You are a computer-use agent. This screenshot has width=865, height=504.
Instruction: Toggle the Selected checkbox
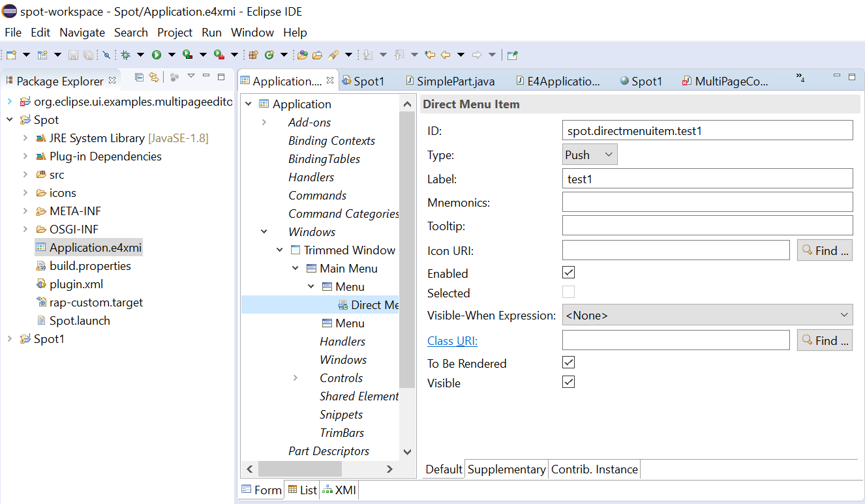568,292
